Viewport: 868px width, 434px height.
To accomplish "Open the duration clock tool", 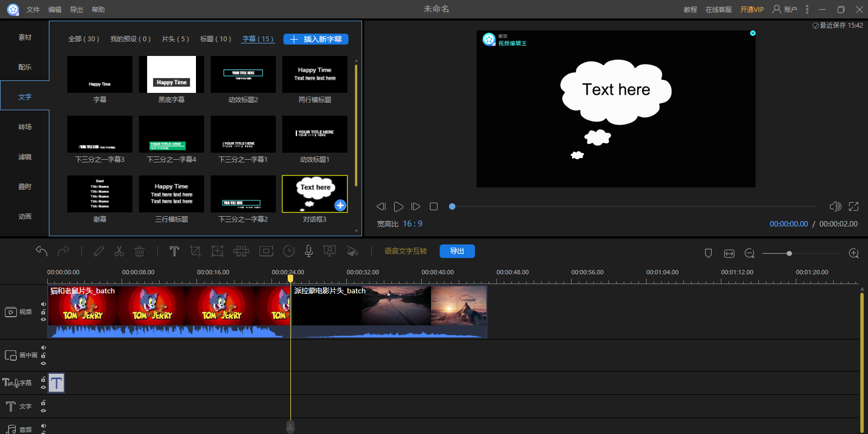I will [289, 251].
